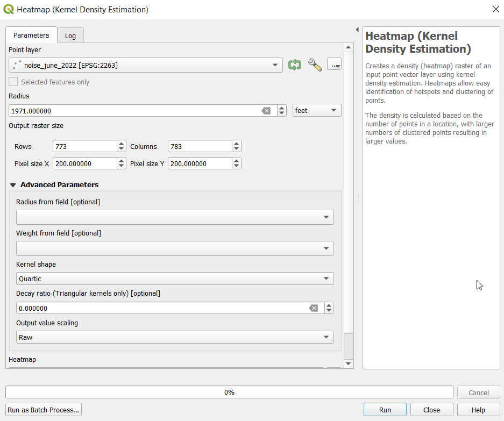
Task: Collapse the Advanced Parameters section
Action: (x=13, y=185)
